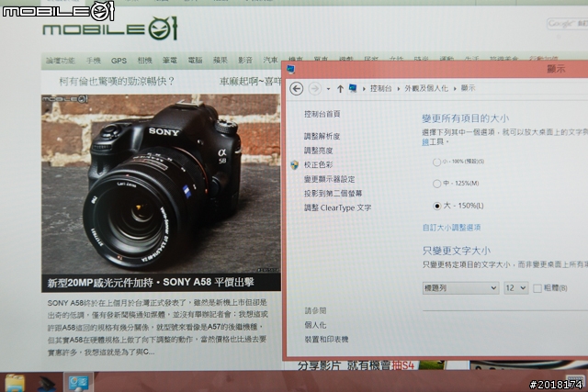Click the Control Panel taskbar button

78,383
